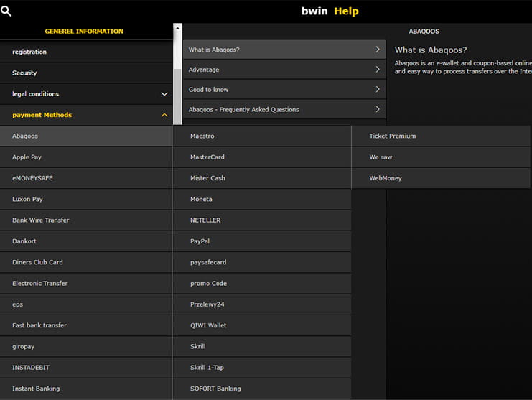
Task: Select Ticket Premium payment method
Action: pos(441,136)
